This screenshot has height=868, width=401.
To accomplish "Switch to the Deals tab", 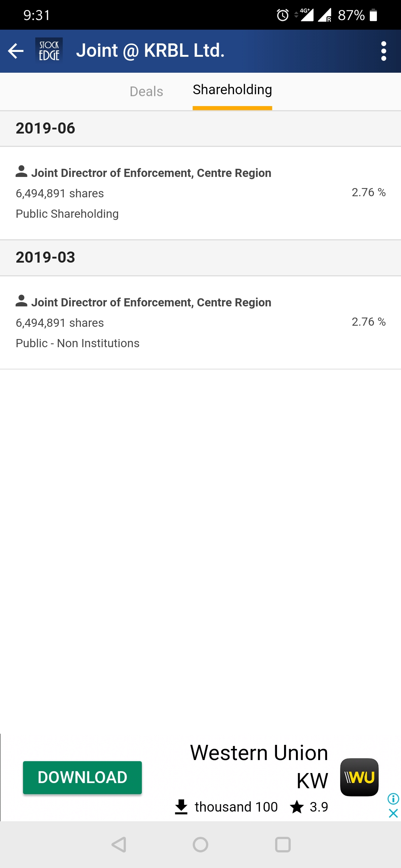I will tap(146, 92).
